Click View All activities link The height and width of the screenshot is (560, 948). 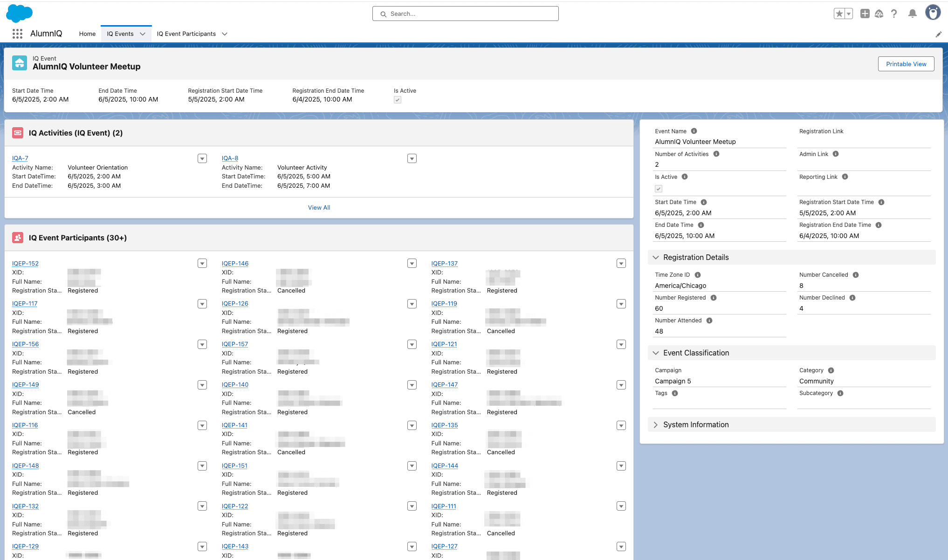pyautogui.click(x=319, y=207)
